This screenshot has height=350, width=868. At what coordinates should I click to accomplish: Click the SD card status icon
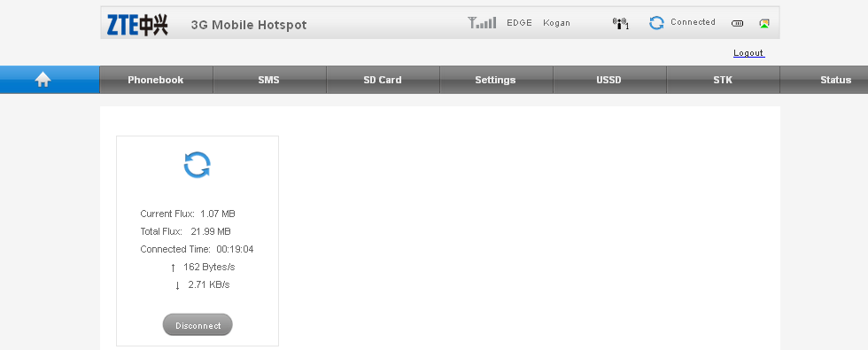coord(764,23)
